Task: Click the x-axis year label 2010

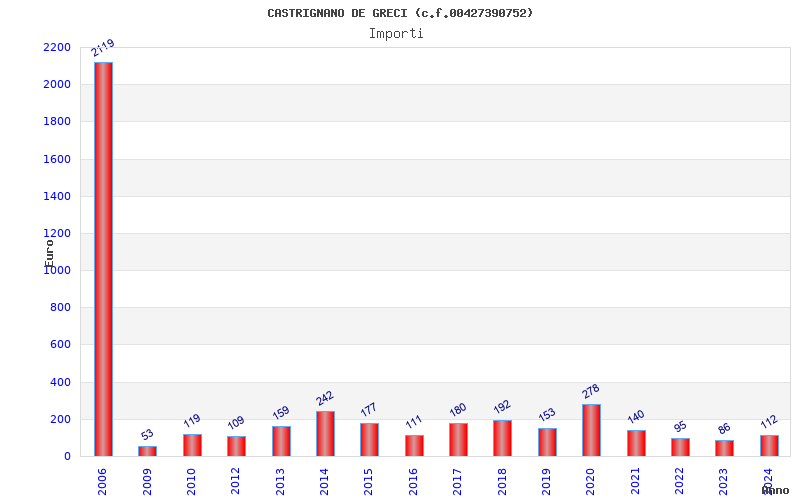Action: [191, 482]
